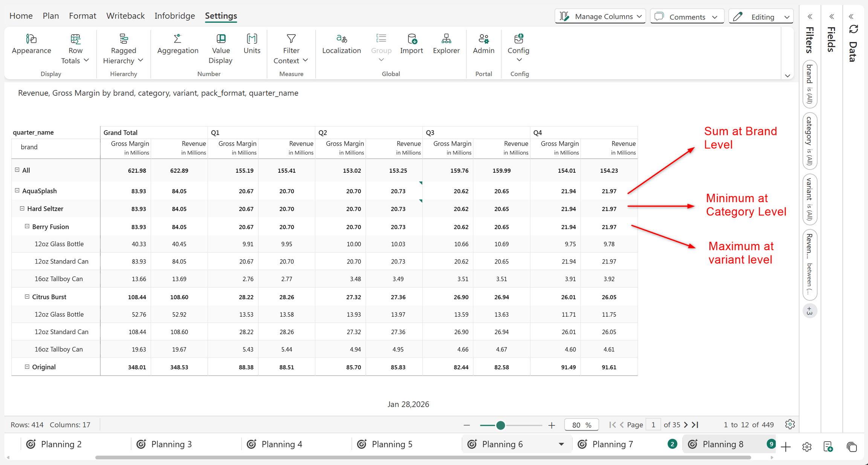
Task: Click the Comments button
Action: 687,17
